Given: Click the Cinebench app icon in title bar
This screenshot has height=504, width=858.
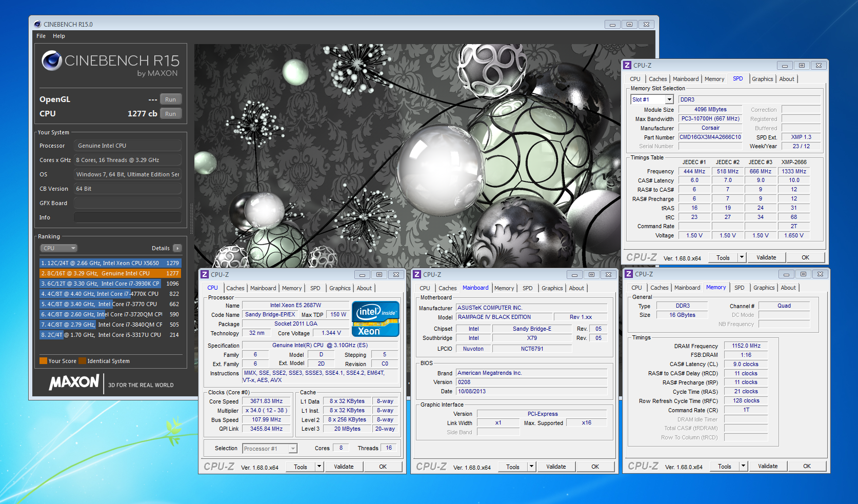Looking at the screenshot, I should 37,24.
